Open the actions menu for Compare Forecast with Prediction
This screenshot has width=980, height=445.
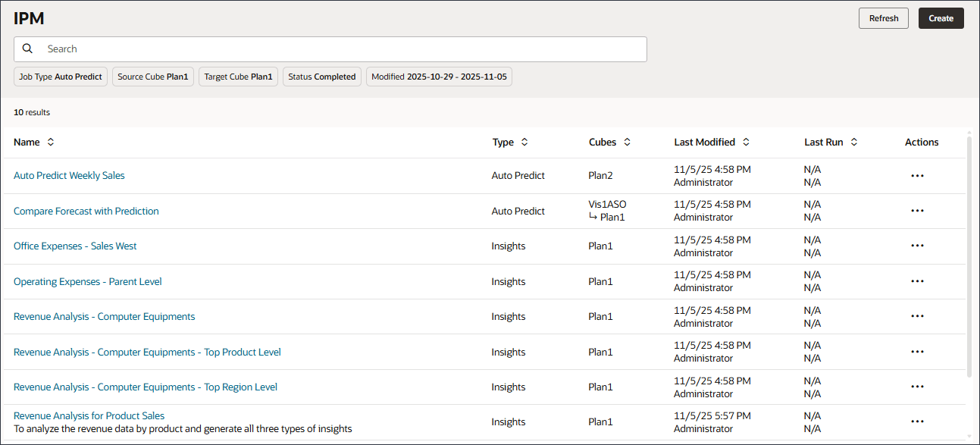pyautogui.click(x=917, y=210)
